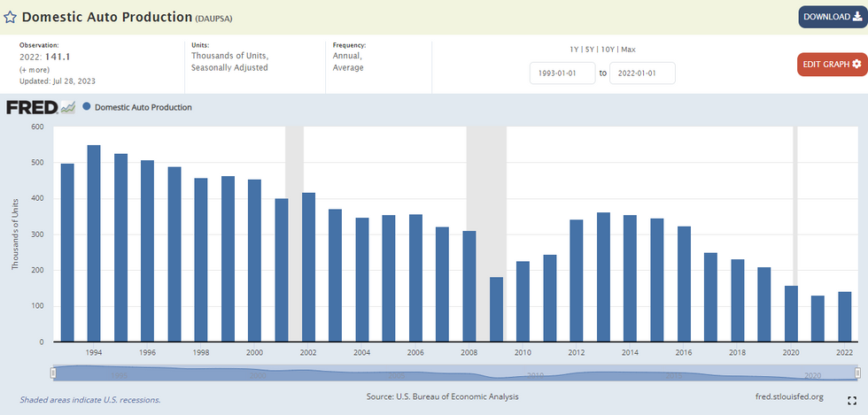Expand the (+ more) observations link
This screenshot has width=868, height=415.
click(x=35, y=70)
